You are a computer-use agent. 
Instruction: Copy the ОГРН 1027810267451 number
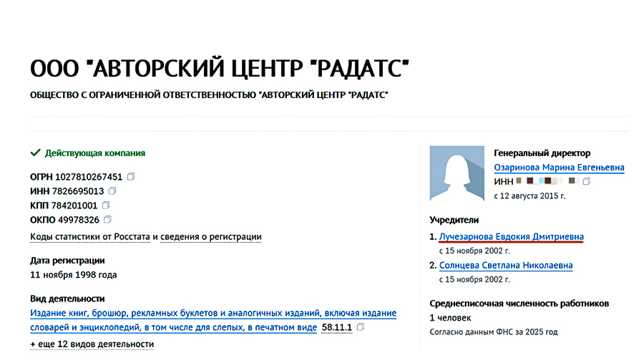click(x=131, y=176)
